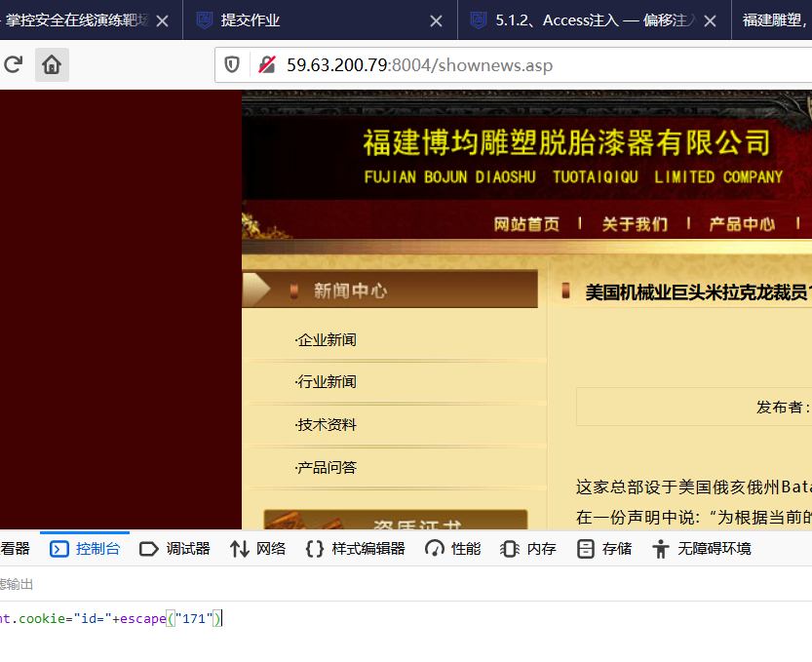
Task: Click the tracking protection shield icon
Action: (231, 65)
